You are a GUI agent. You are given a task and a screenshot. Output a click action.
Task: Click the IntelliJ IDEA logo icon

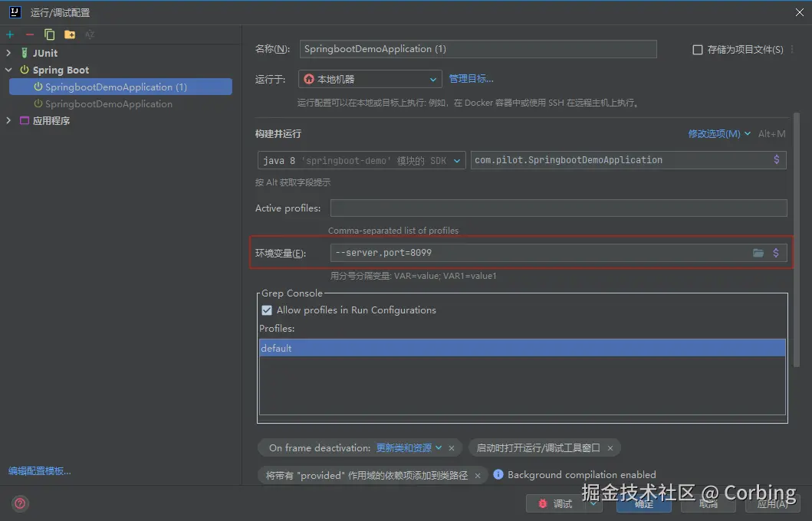click(x=15, y=12)
